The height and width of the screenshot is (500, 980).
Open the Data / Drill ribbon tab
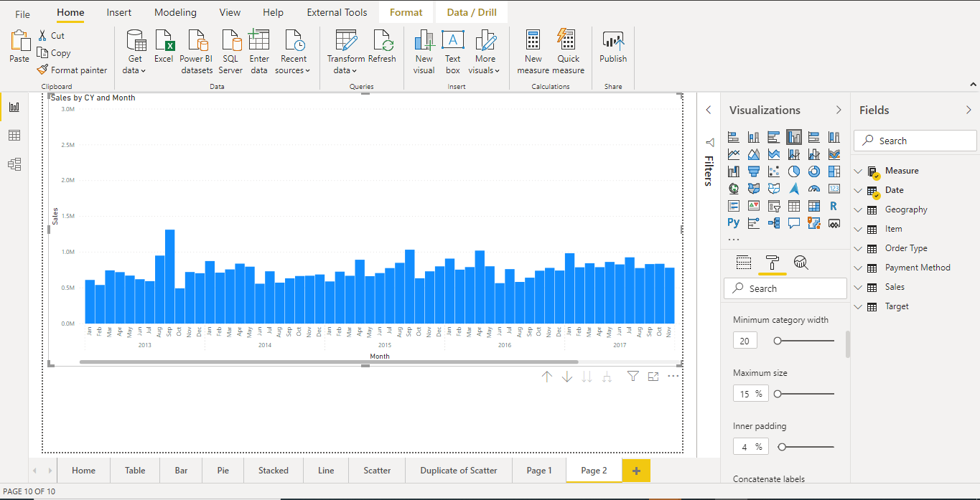click(x=471, y=12)
